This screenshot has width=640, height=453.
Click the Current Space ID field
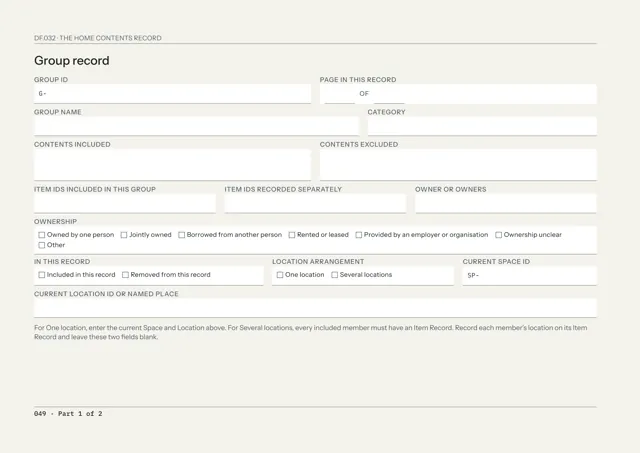tap(529, 275)
